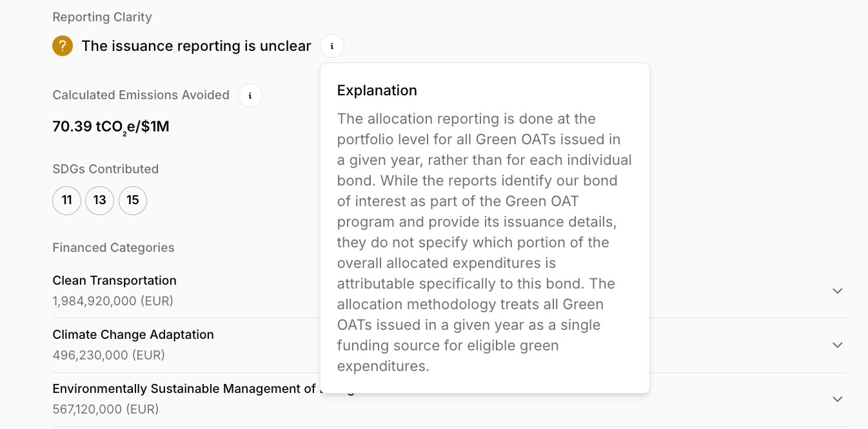The height and width of the screenshot is (429, 868).
Task: Click the 496,230,000 (EUR) amount
Action: tap(108, 355)
